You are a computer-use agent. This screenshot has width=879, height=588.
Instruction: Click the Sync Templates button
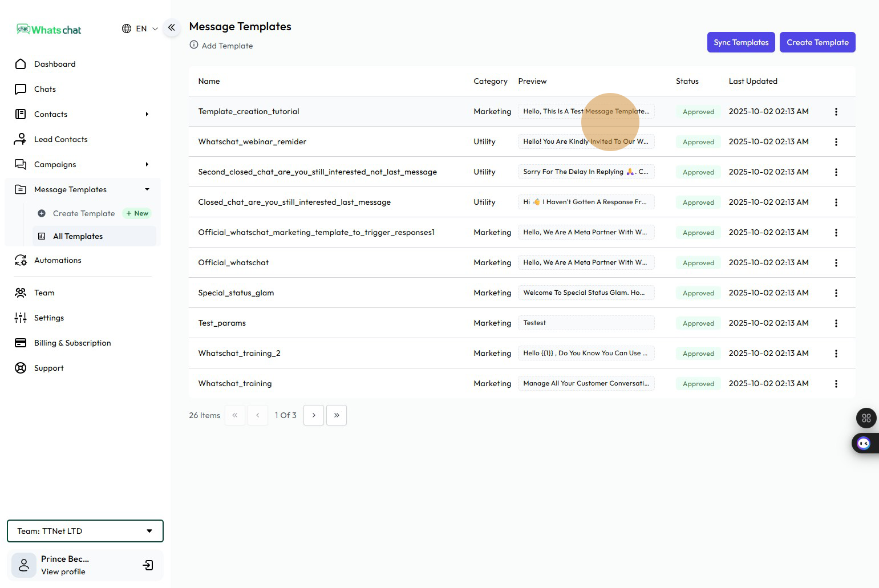[x=740, y=42]
